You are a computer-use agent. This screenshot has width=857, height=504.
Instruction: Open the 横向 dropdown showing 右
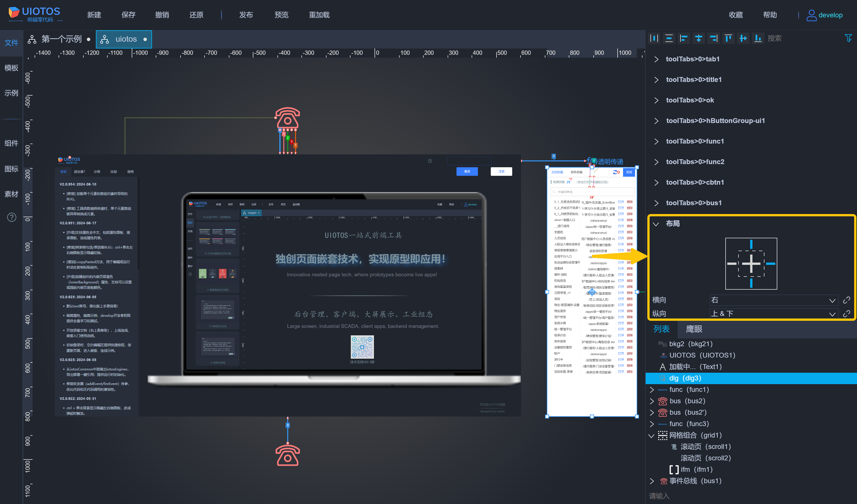772,300
